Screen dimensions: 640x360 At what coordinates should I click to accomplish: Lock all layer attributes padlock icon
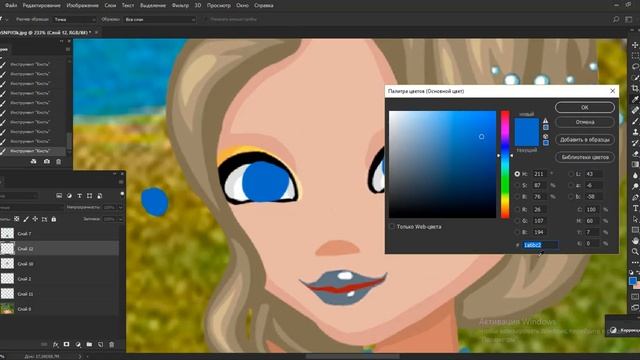[x=53, y=219]
